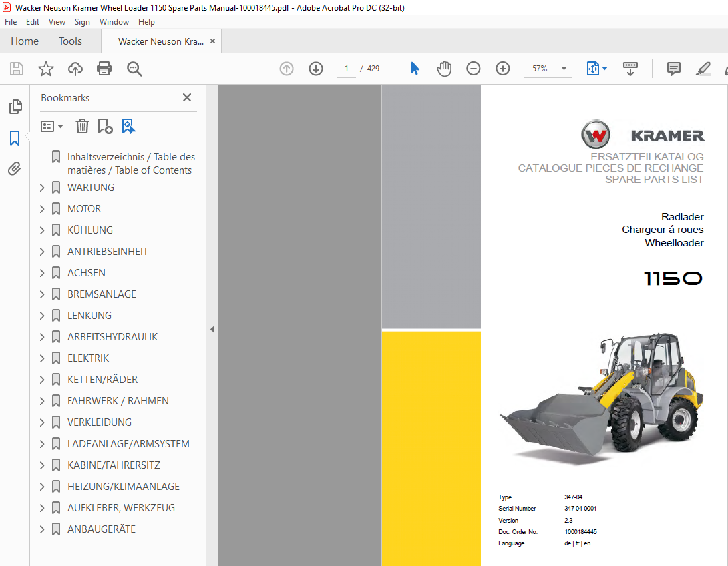
Task: Print the document
Action: pos(104,69)
